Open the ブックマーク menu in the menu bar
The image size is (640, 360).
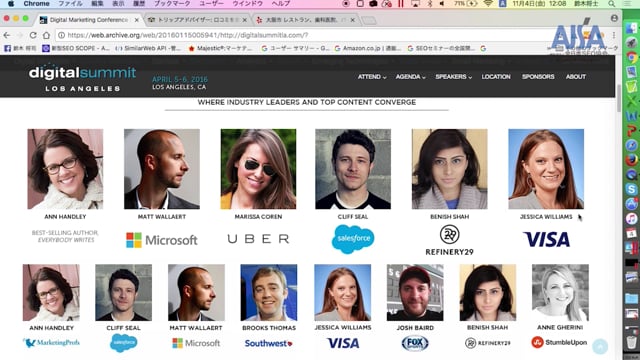[x=172, y=4]
